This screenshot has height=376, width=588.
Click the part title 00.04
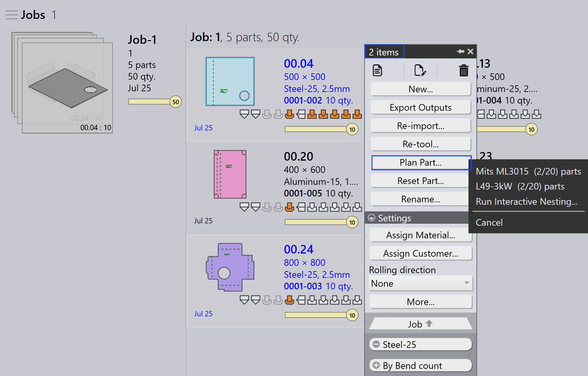point(298,63)
